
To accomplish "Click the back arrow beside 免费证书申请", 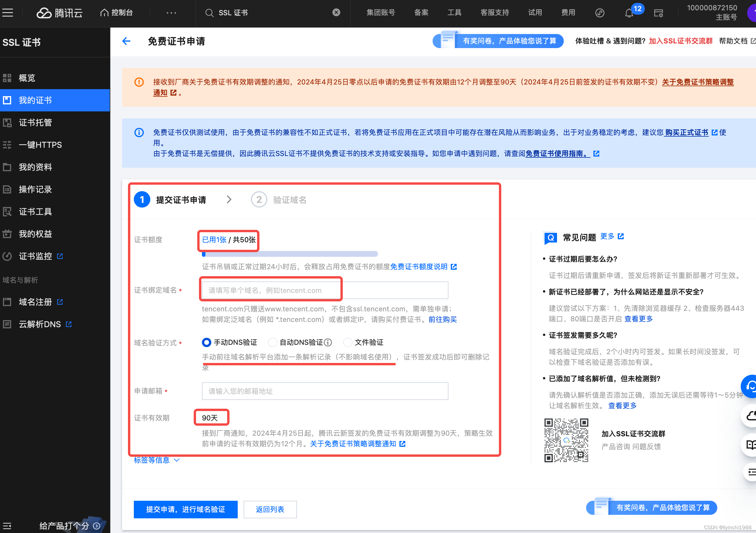I will (x=126, y=41).
